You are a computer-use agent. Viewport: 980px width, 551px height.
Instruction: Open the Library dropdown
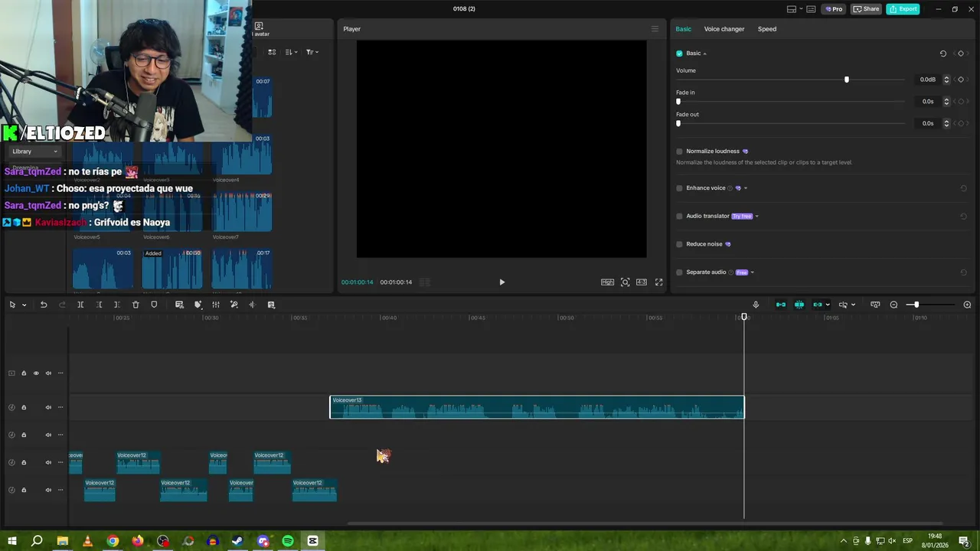(x=34, y=152)
